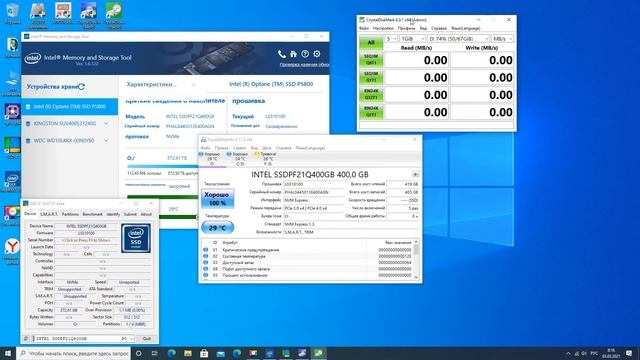This screenshot has width=640, height=360.
Task: Click the Хорошо 100 % health status button
Action: tap(218, 199)
